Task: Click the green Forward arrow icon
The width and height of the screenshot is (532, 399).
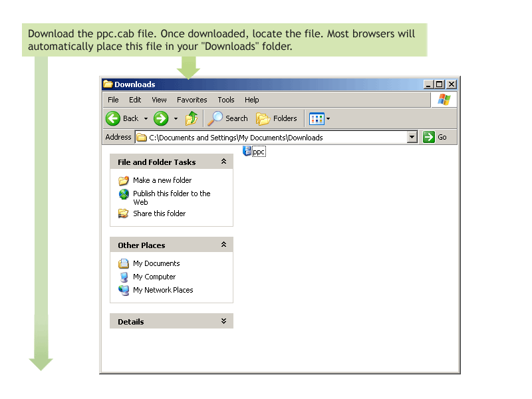Action: 161,118
